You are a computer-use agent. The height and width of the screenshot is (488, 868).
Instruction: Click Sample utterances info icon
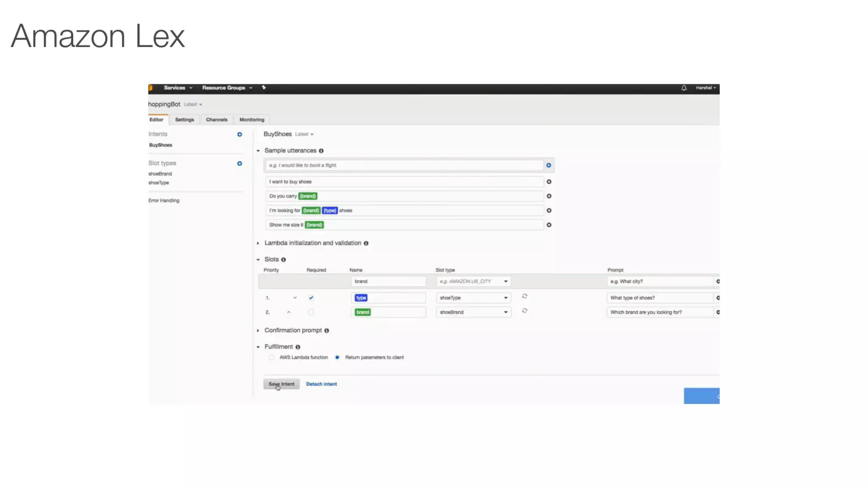pos(321,151)
